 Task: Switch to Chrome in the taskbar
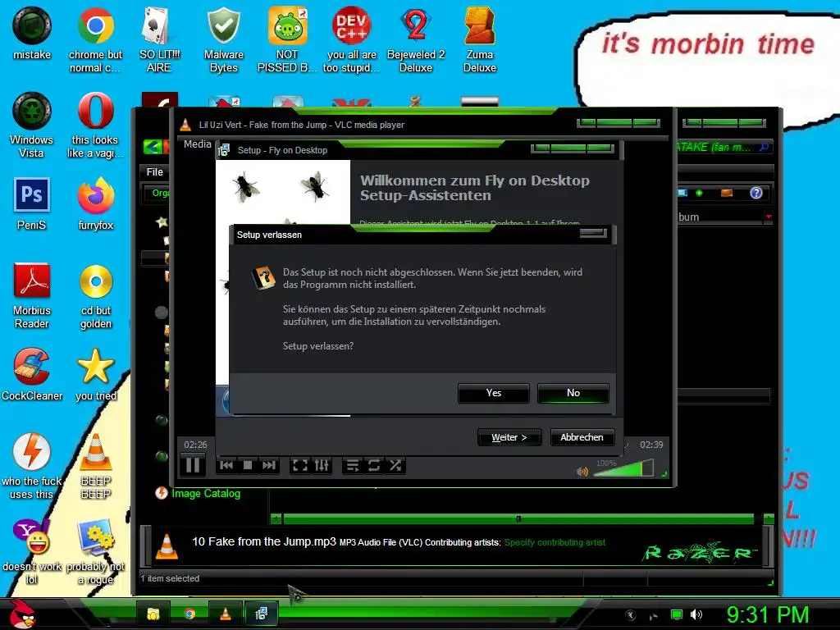coord(189,614)
